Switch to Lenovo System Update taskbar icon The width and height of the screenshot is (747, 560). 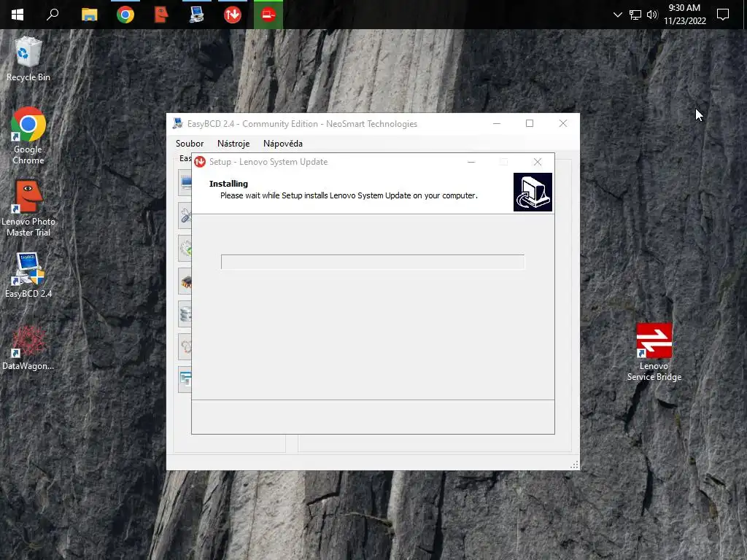[x=233, y=15]
